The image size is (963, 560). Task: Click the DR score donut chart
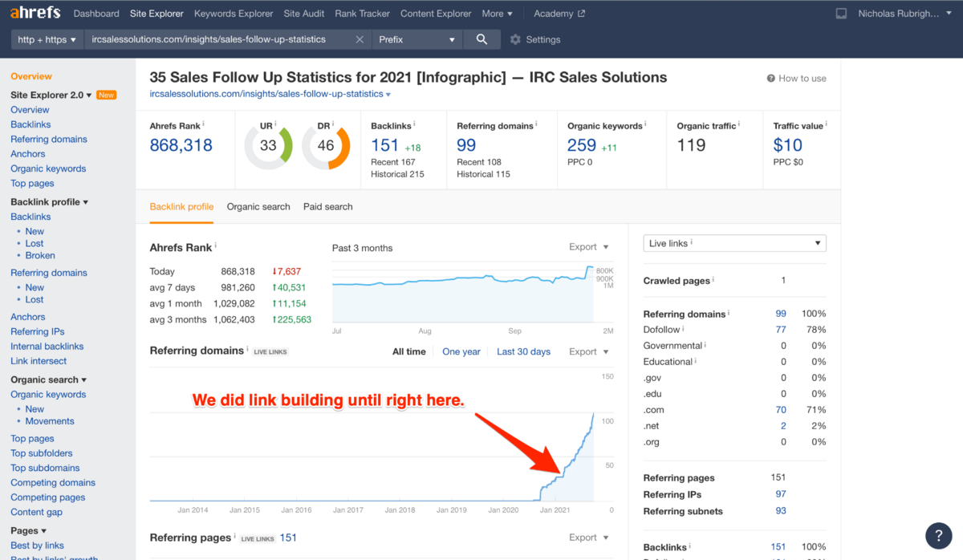[x=326, y=146]
